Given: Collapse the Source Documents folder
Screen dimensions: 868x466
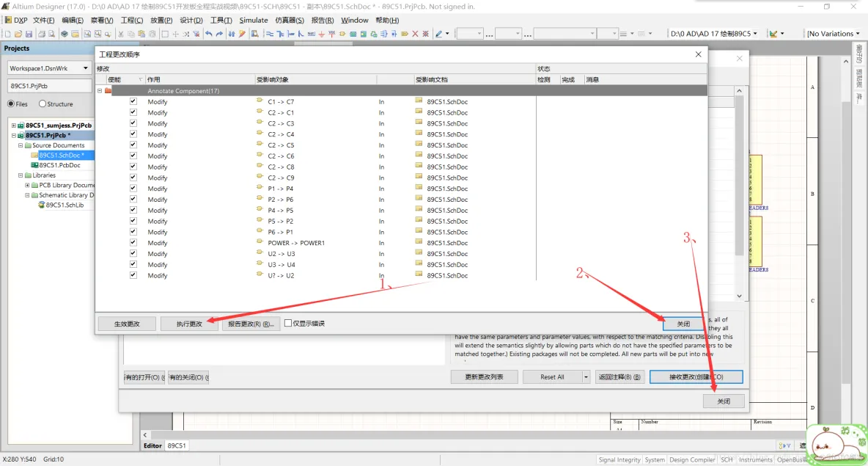Looking at the screenshot, I should [x=21, y=145].
